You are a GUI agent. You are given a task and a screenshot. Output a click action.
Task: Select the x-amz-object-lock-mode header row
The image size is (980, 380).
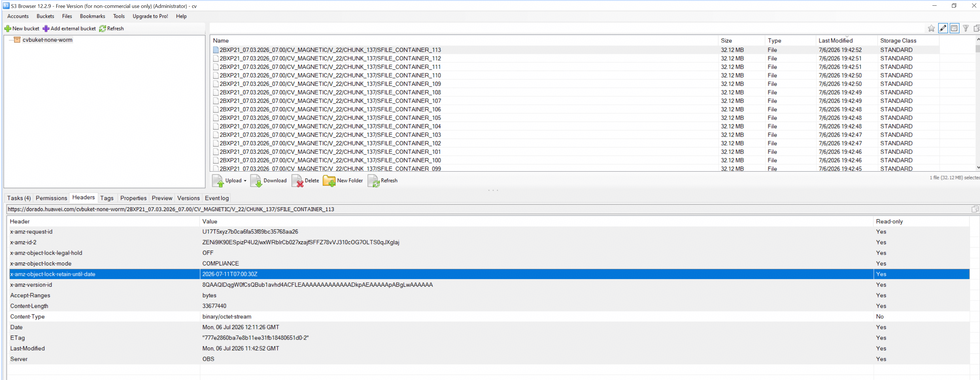point(489,263)
